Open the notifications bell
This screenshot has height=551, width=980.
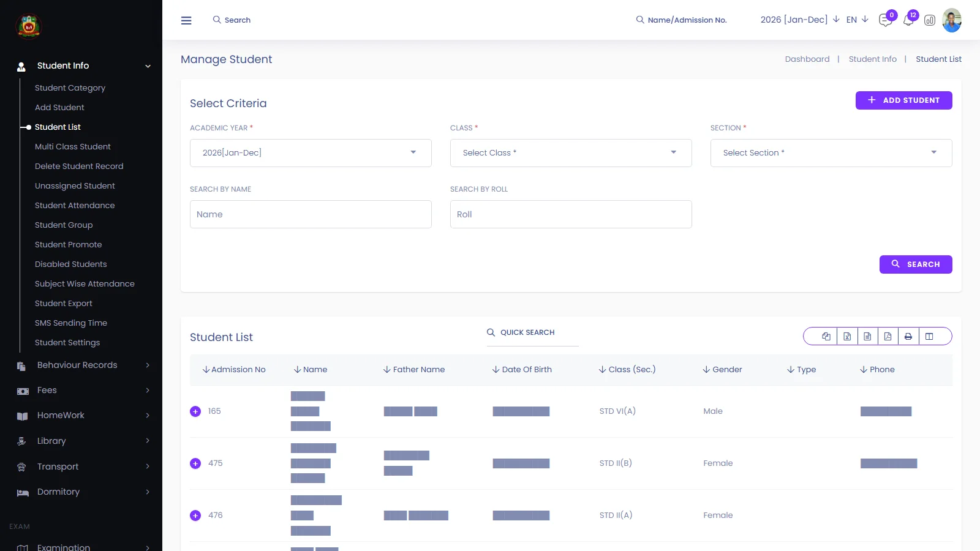click(908, 20)
